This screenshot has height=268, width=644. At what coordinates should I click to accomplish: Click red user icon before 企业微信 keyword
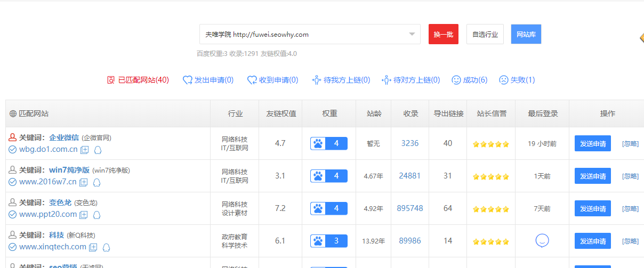click(x=13, y=137)
